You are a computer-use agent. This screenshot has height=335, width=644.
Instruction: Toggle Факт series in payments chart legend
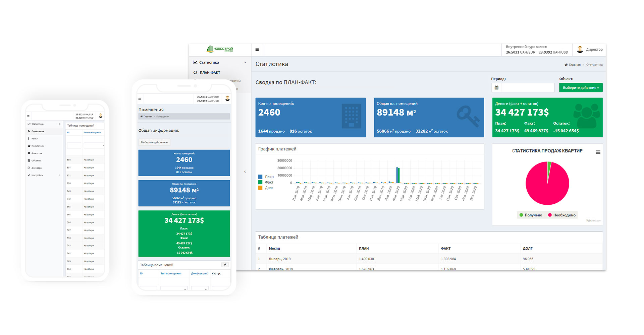[x=266, y=182]
